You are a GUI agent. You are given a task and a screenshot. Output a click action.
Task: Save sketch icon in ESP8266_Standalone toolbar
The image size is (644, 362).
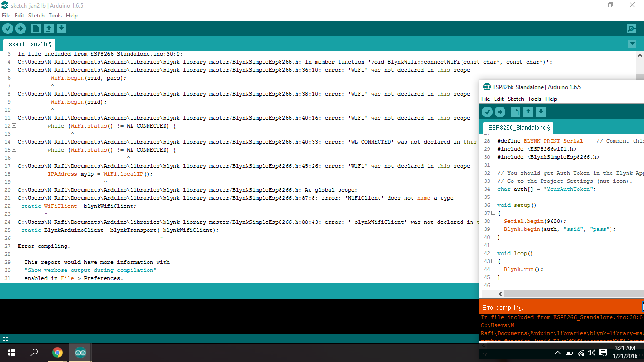pyautogui.click(x=541, y=112)
